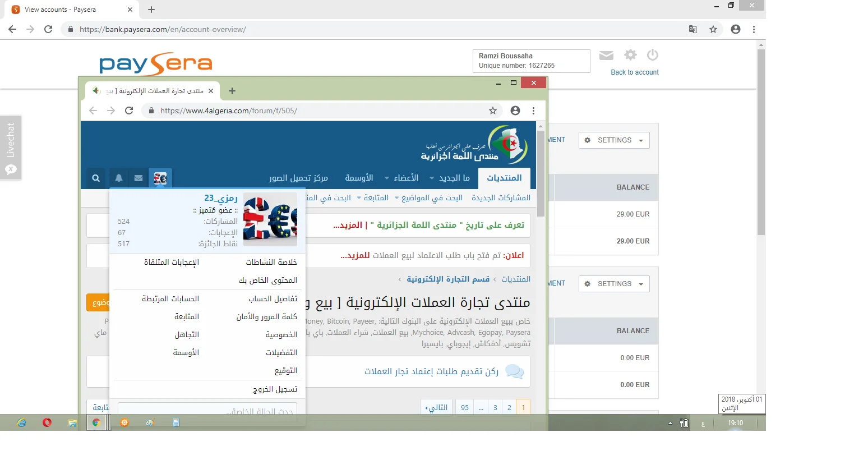Open forum browser three-dot menu
This screenshot has height=469, width=868.
(533, 111)
